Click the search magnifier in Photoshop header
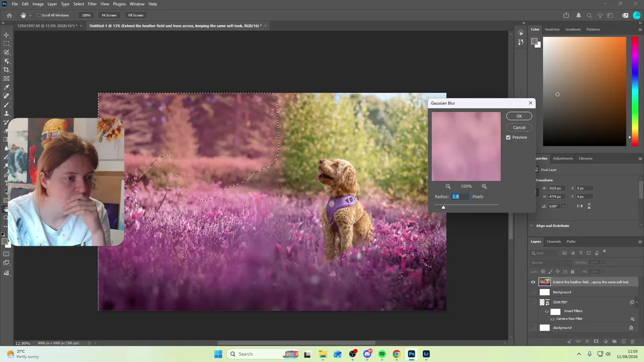The image size is (644, 362). pyautogui.click(x=589, y=15)
